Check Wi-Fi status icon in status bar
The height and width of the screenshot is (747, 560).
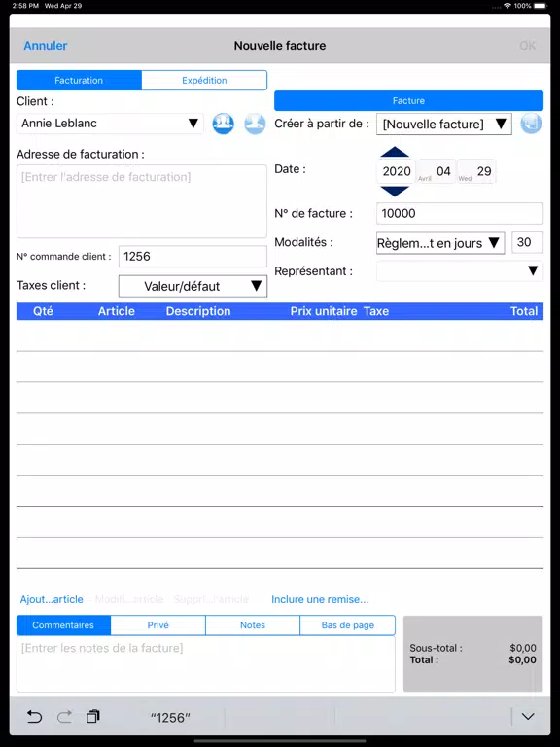coord(507,6)
